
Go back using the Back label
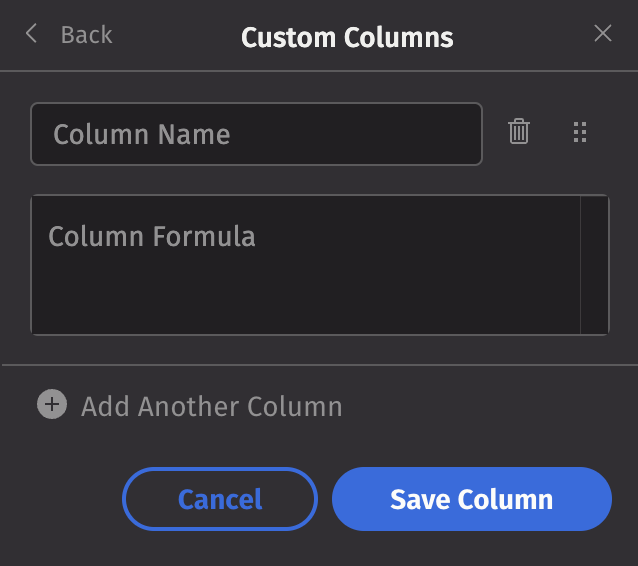coord(86,35)
